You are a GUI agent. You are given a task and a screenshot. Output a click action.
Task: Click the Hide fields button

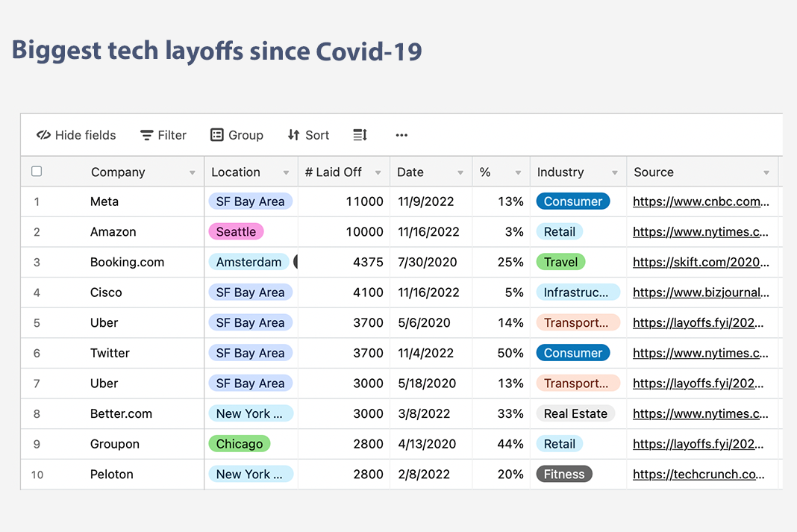76,135
